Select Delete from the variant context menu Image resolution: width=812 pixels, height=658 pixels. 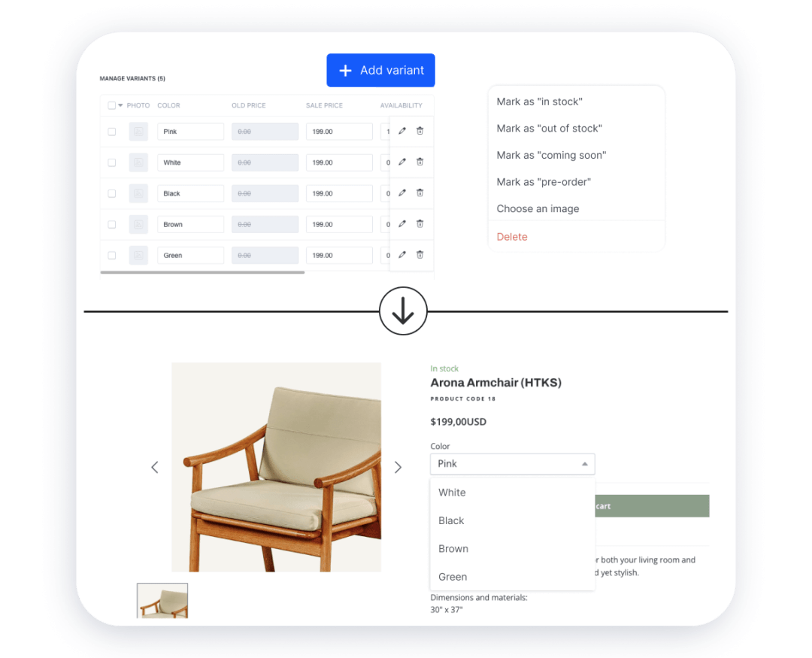pyautogui.click(x=512, y=236)
